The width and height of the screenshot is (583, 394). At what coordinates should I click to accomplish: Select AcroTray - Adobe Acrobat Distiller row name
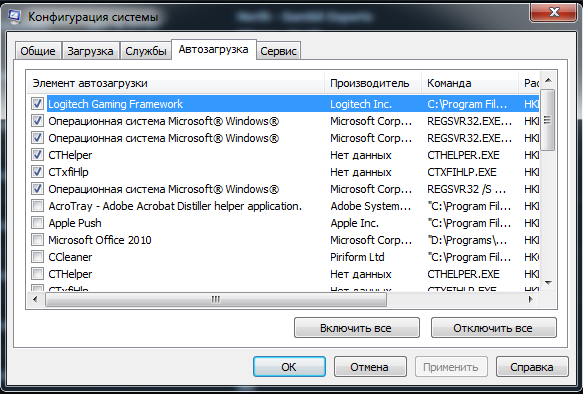coord(175,206)
